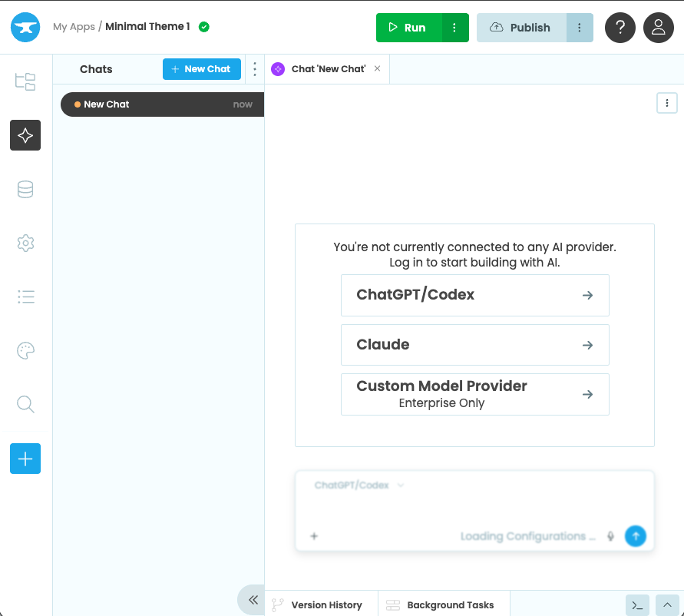Screen dimensions: 684x616
Task: Open the chat view three-dot options button
Action: [666, 103]
